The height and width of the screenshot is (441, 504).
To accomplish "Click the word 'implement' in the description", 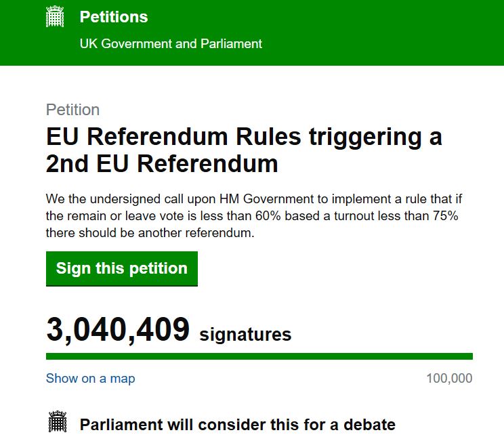I will (x=361, y=199).
